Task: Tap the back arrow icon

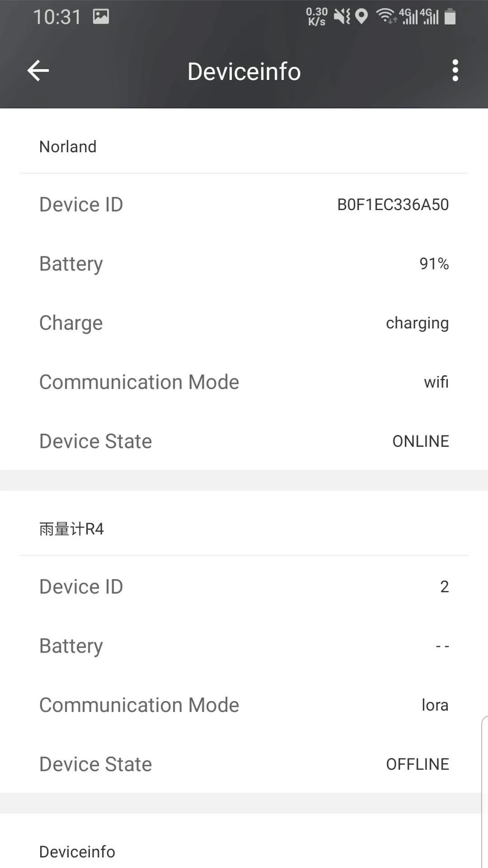Action: (x=38, y=71)
